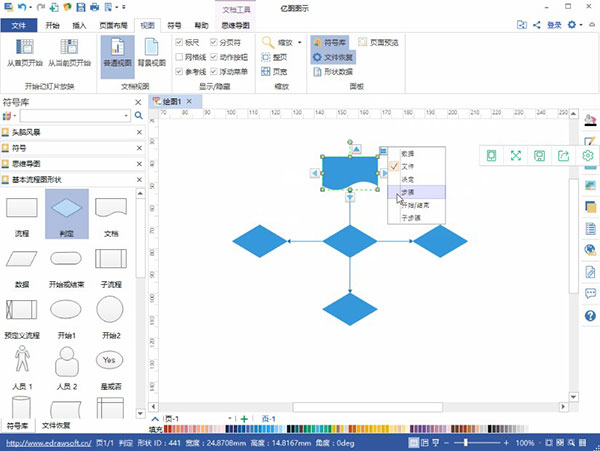Click the 登录 login button
The width and height of the screenshot is (600, 451).
pos(524,21)
